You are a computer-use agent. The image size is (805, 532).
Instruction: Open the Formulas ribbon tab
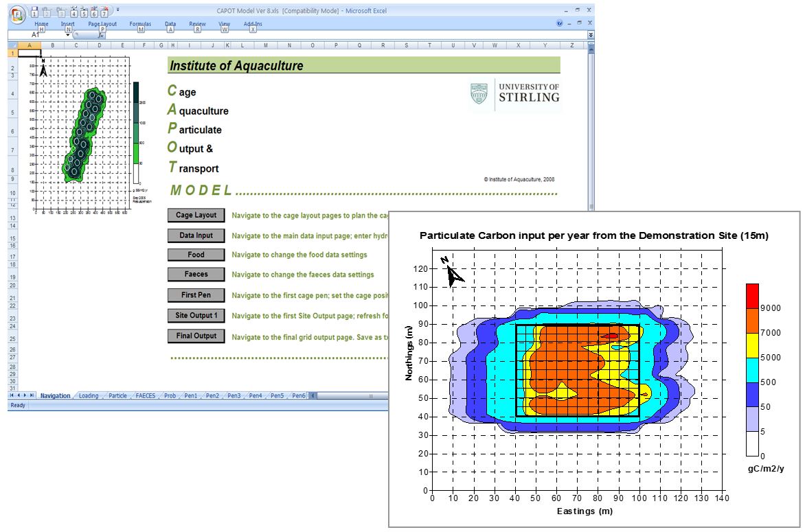[x=140, y=24]
